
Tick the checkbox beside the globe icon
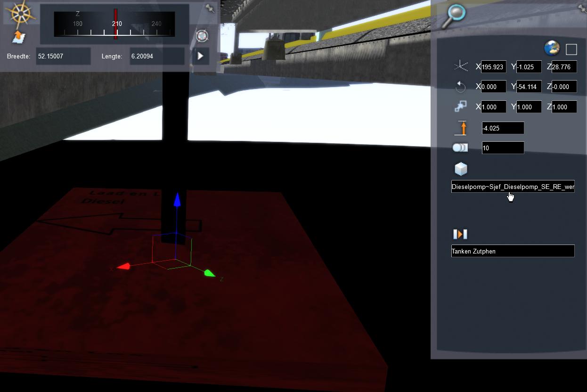pos(571,49)
